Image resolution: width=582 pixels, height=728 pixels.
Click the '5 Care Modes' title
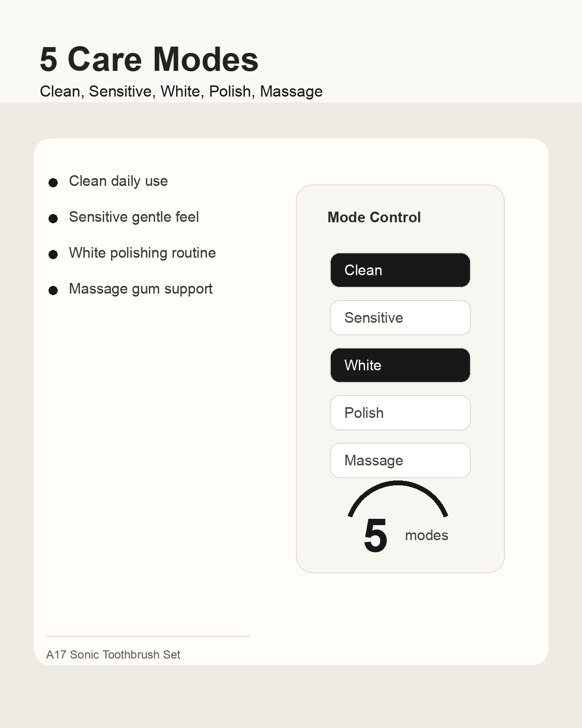pyautogui.click(x=149, y=59)
